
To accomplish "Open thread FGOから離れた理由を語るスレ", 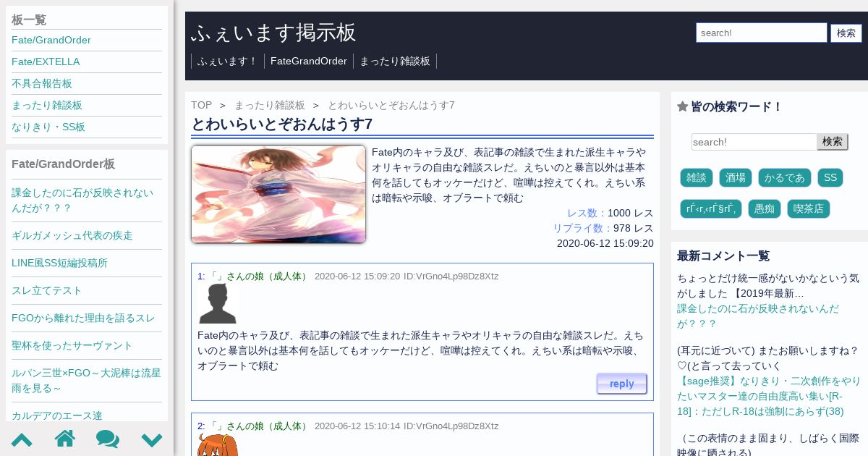I will [x=83, y=318].
